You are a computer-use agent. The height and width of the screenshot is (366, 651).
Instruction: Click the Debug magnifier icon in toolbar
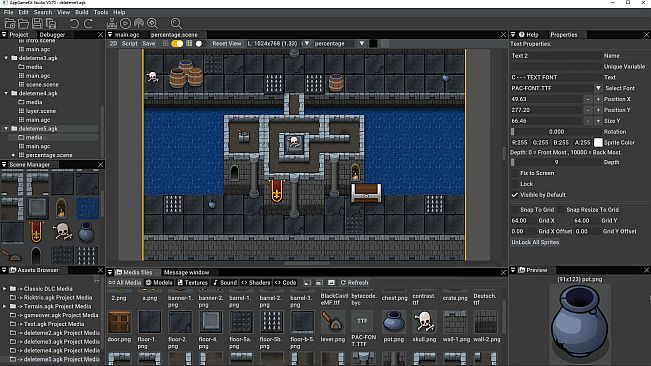click(x=152, y=23)
